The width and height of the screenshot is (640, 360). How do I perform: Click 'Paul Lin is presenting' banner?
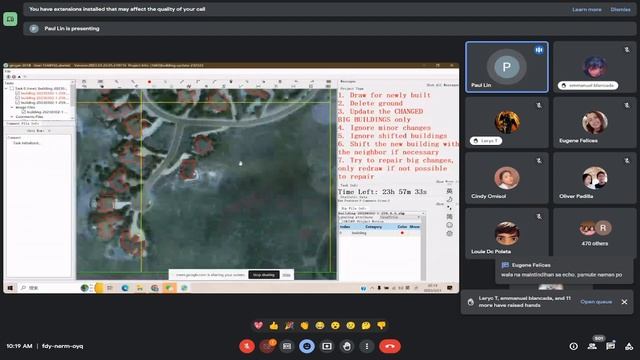[x=330, y=29]
